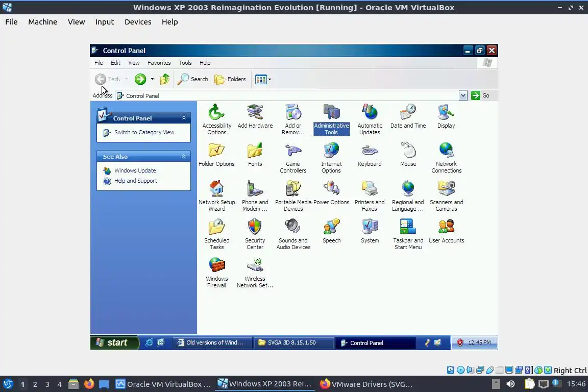Open User Accounts
This screenshot has width=588, height=392.
click(x=446, y=231)
